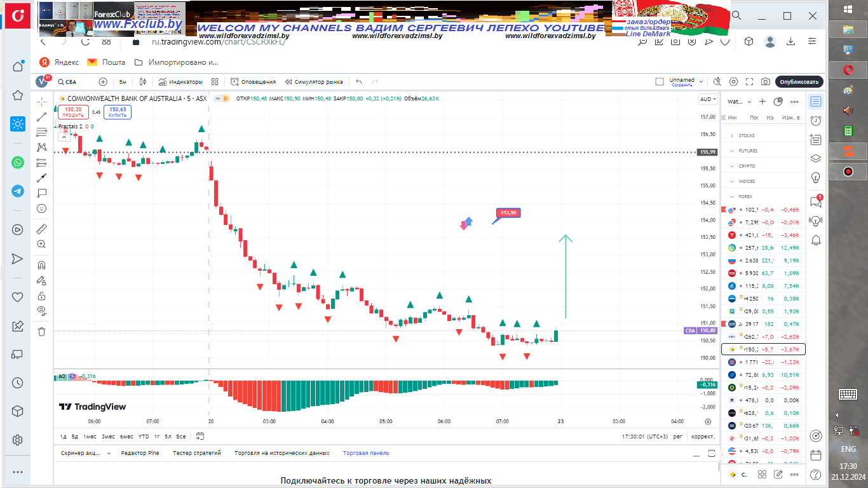Enter fullscreen chart mode
Image resolution: width=868 pixels, height=488 pixels.
tap(750, 82)
